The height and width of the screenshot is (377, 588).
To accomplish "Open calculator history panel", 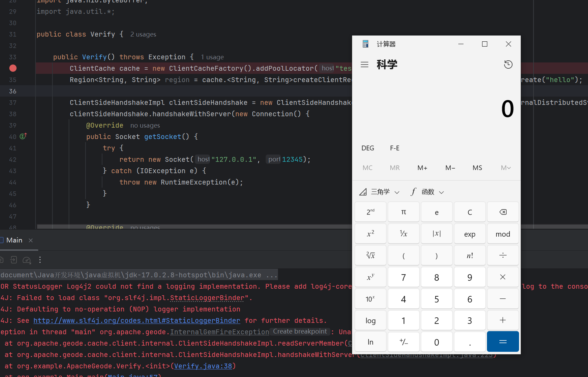I will point(508,65).
